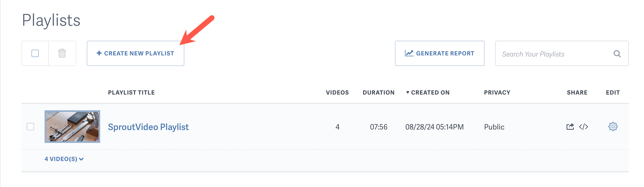Click the trash icon to delete selected playlists
This screenshot has width=644, height=187.
pos(62,53)
